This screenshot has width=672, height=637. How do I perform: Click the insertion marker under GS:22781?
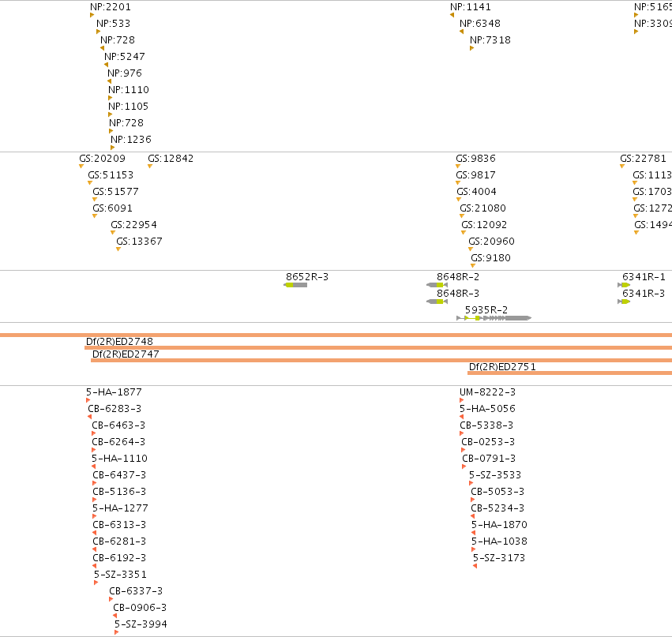click(x=622, y=167)
